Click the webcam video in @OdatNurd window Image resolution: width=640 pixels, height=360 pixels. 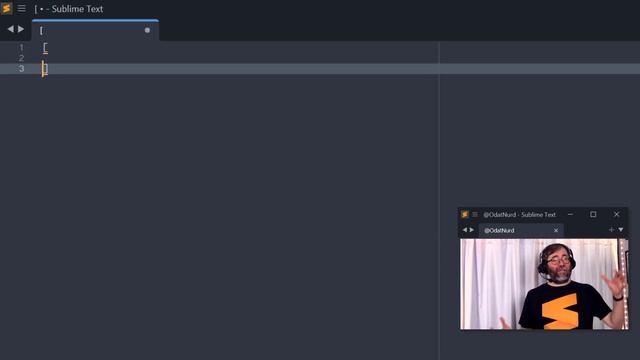544,284
